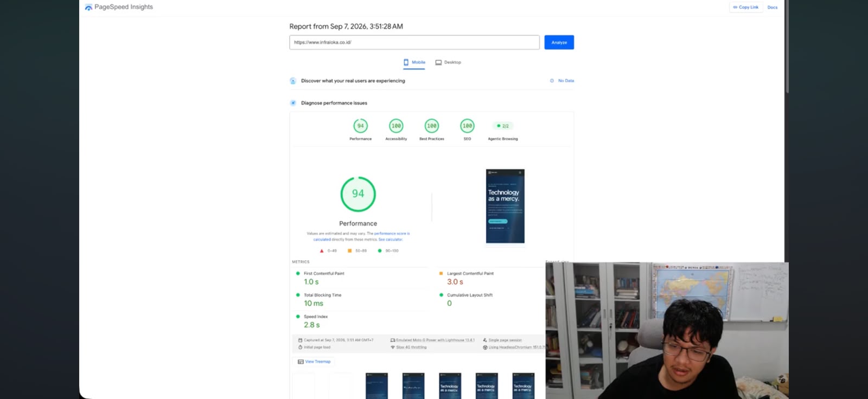Select the Performance 94 score gauge
This screenshot has height=399, width=868.
tap(361, 126)
